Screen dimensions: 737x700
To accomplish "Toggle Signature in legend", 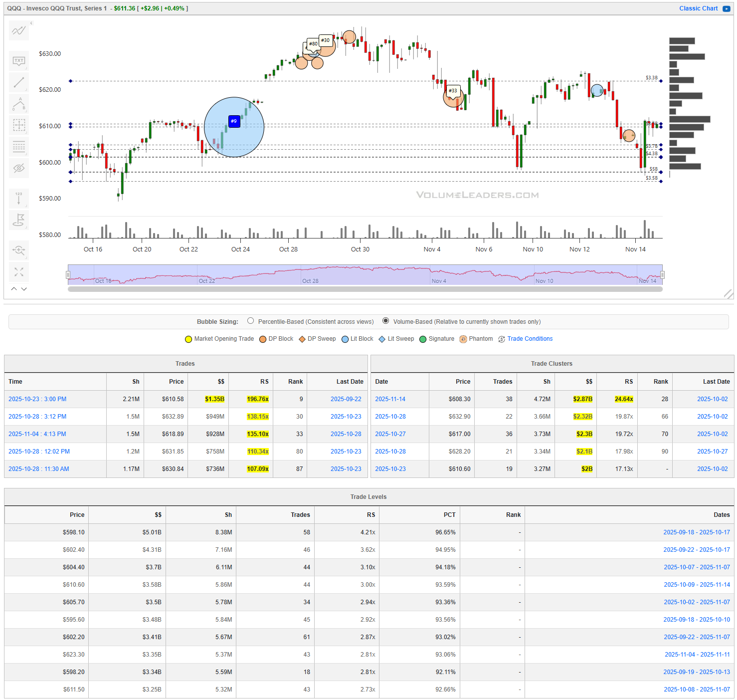I will pyautogui.click(x=437, y=339).
